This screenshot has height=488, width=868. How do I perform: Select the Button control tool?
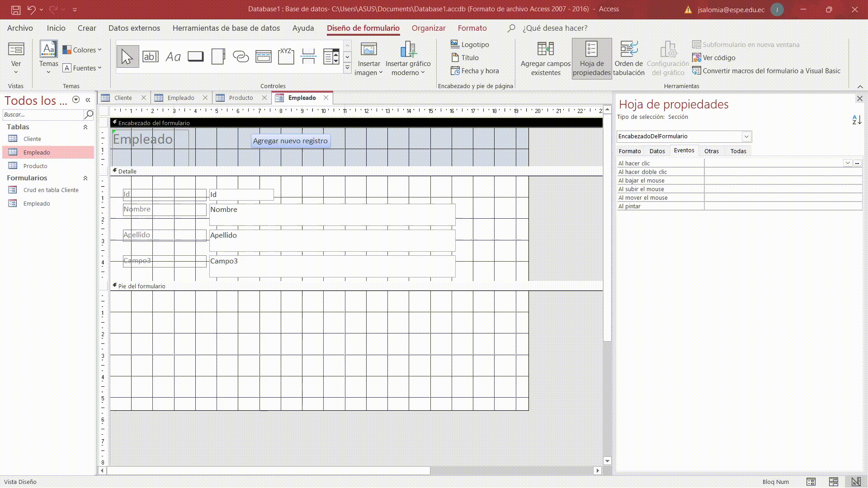[x=196, y=56]
